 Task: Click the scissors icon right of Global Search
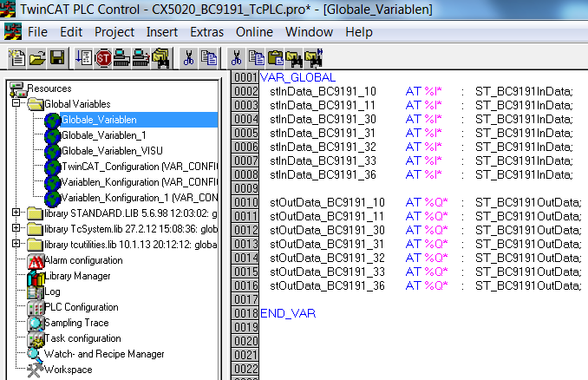click(189, 58)
